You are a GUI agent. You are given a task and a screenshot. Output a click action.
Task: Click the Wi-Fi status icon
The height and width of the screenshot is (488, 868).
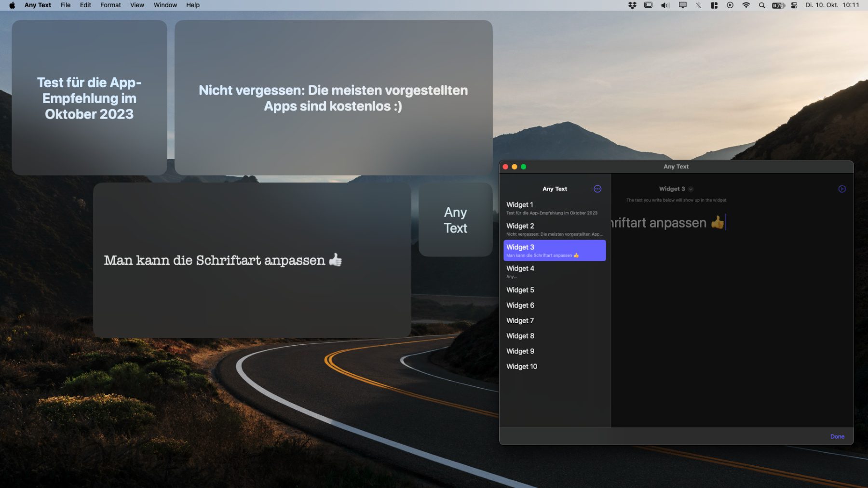point(746,5)
